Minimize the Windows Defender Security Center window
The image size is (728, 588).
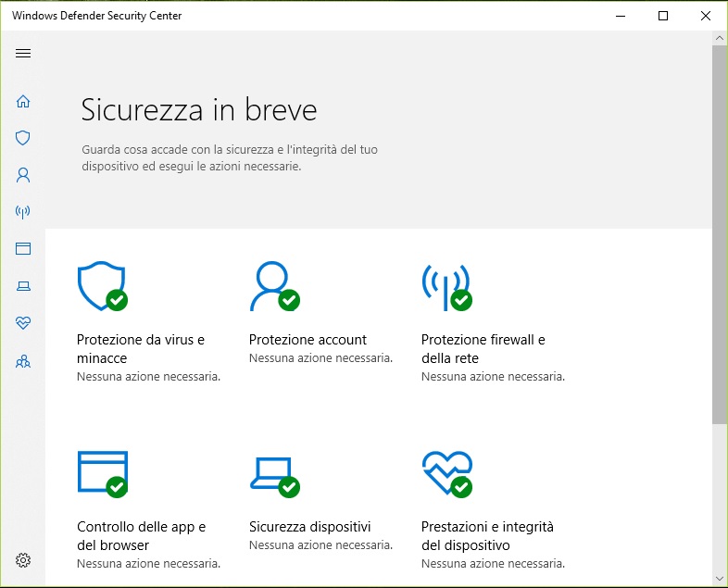click(x=621, y=16)
